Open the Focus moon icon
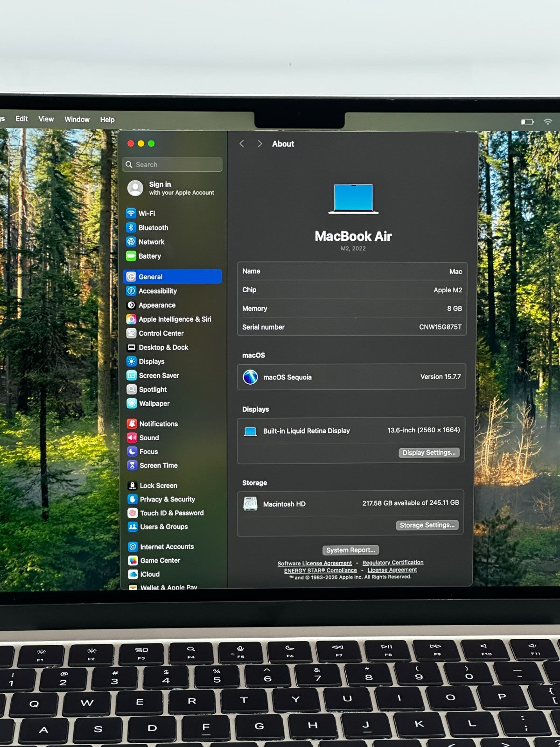Image resolution: width=560 pixels, height=747 pixels. tap(132, 451)
